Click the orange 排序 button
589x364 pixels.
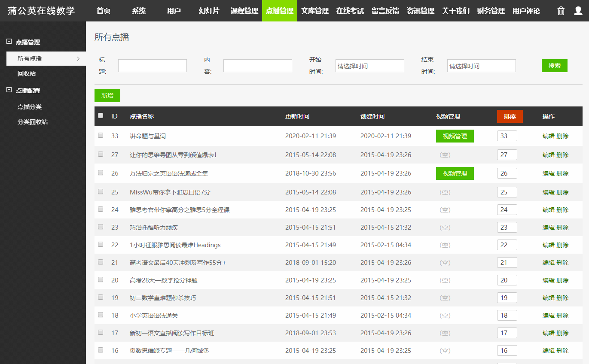point(510,116)
